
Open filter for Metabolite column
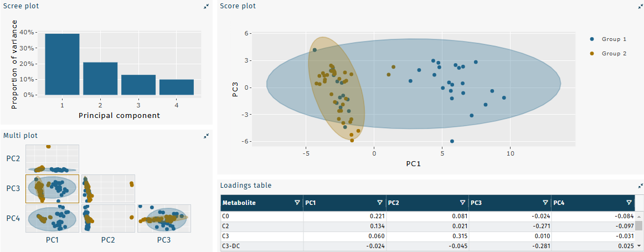[x=297, y=203]
